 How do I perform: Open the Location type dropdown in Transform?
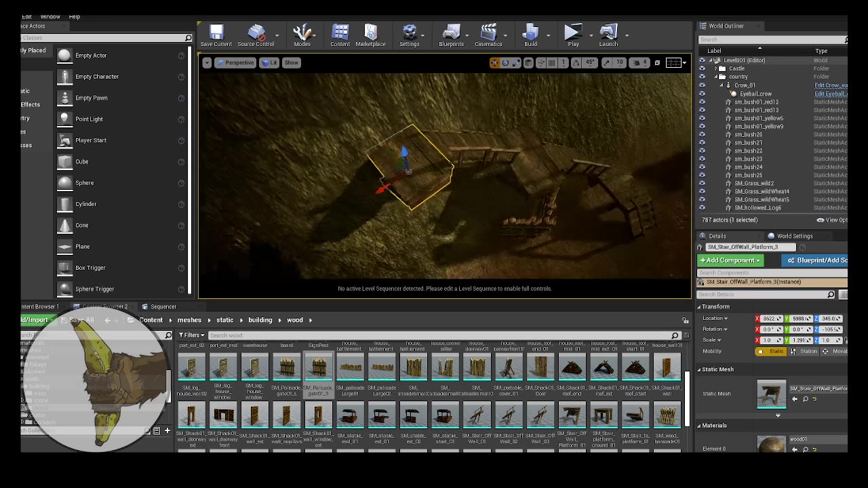(715, 319)
